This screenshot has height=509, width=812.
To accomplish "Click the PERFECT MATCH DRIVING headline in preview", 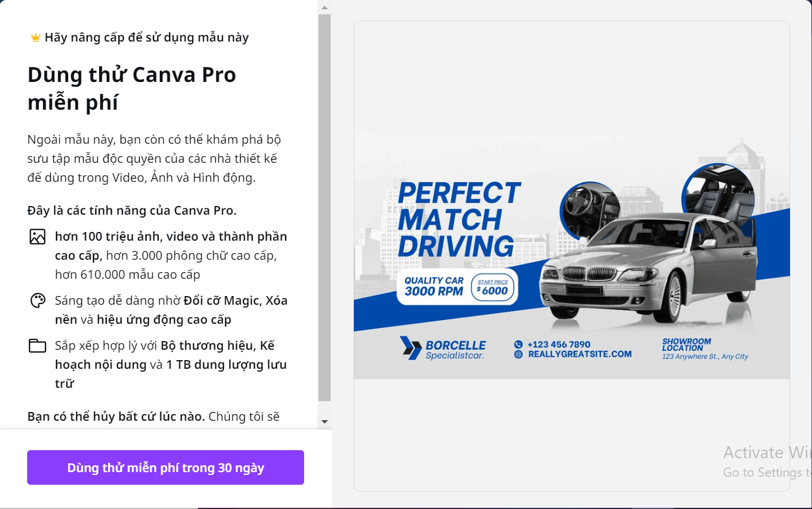I will coord(459,219).
